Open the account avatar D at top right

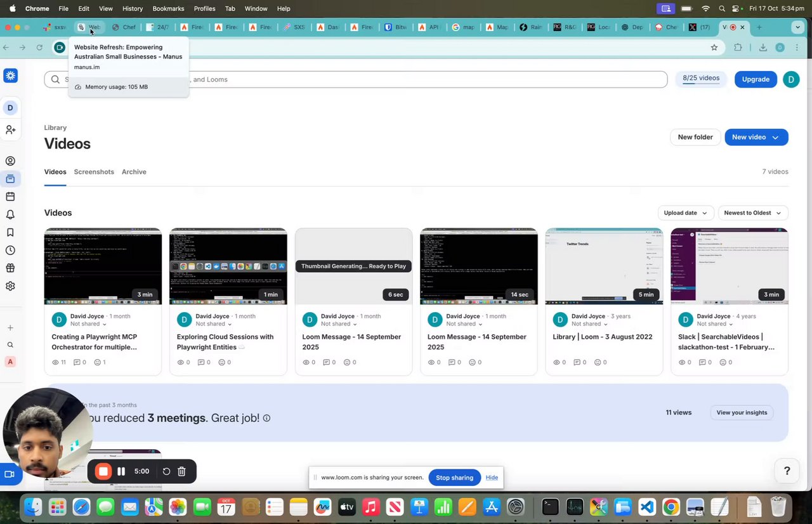point(791,79)
